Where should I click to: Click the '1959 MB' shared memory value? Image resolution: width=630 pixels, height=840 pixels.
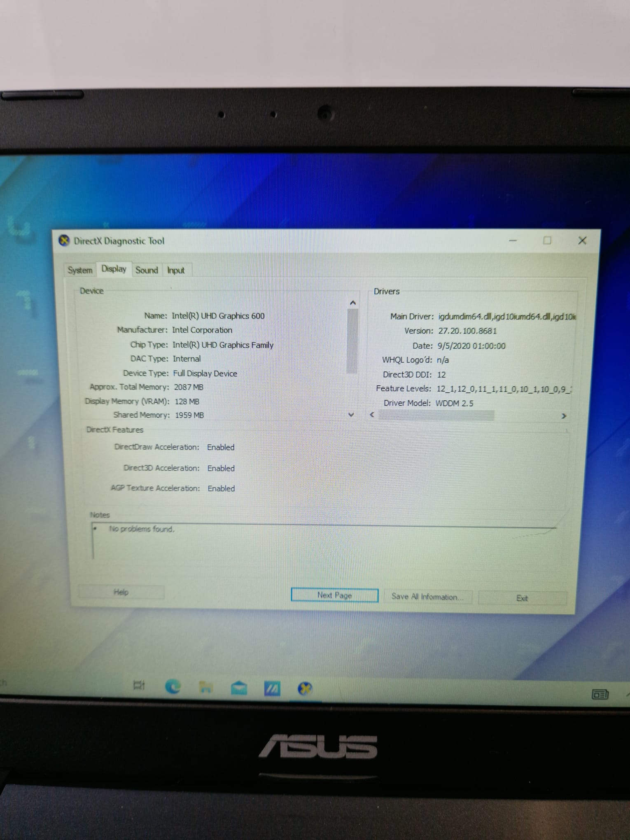[189, 415]
